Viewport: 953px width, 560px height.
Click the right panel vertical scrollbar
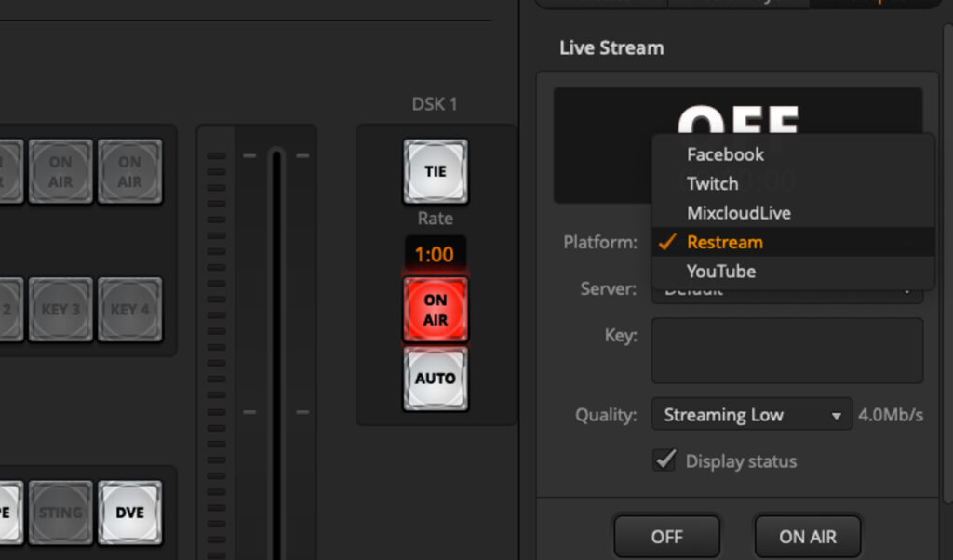tap(947, 262)
